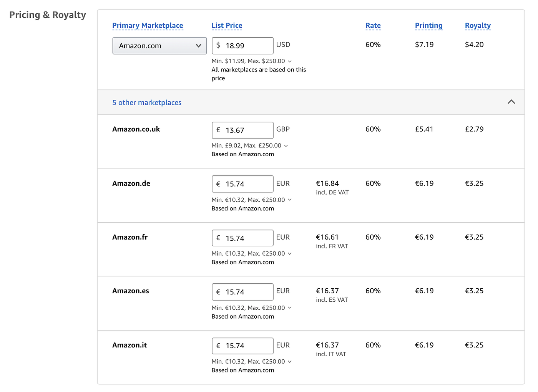
Task: Edit the GBP price field for Amazon.co.uk
Action: click(x=242, y=130)
